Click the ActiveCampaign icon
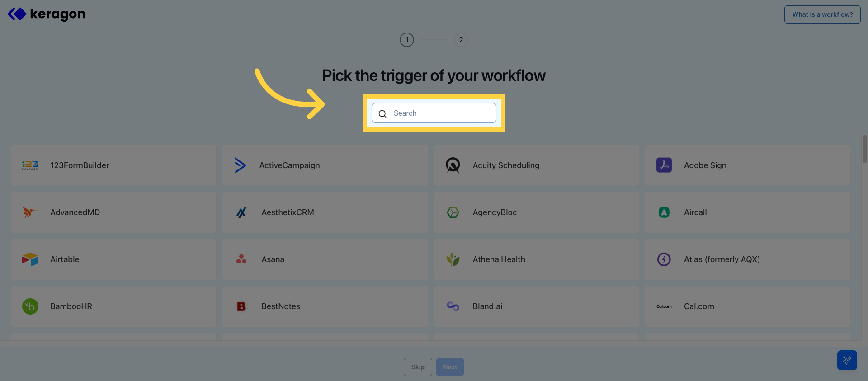The image size is (868, 381). pyautogui.click(x=241, y=165)
